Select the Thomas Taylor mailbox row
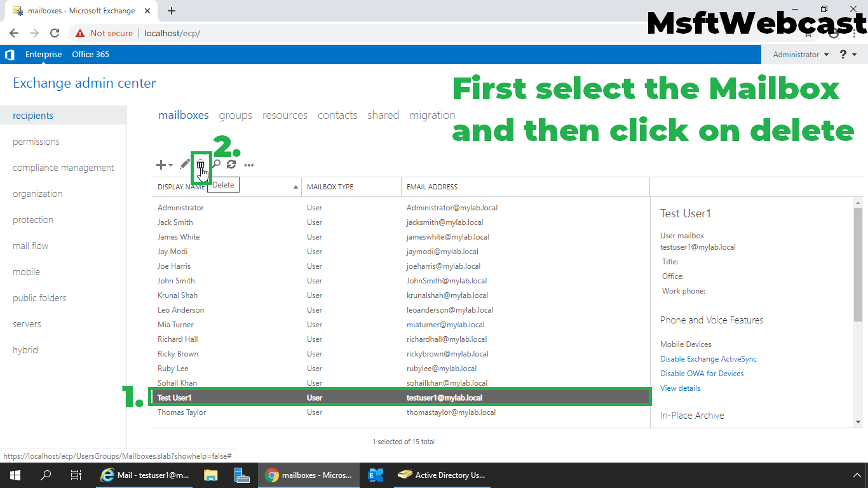This screenshot has width=868, height=488. (x=401, y=412)
